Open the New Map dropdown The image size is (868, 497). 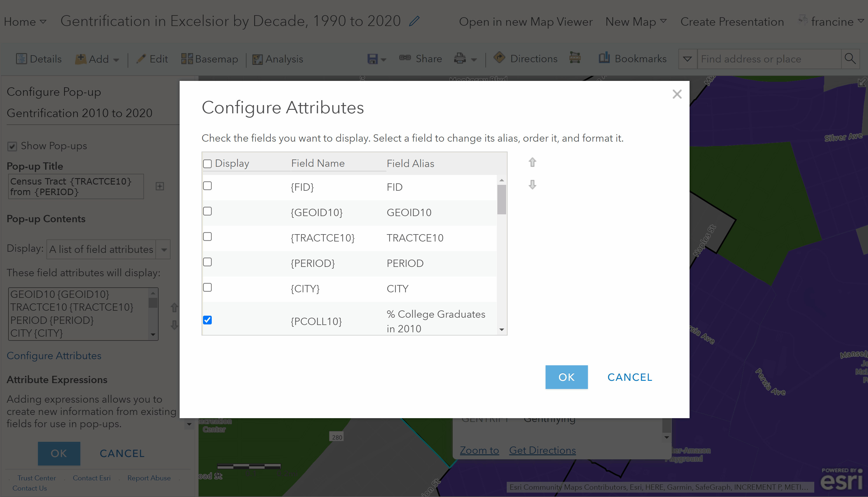[636, 22]
